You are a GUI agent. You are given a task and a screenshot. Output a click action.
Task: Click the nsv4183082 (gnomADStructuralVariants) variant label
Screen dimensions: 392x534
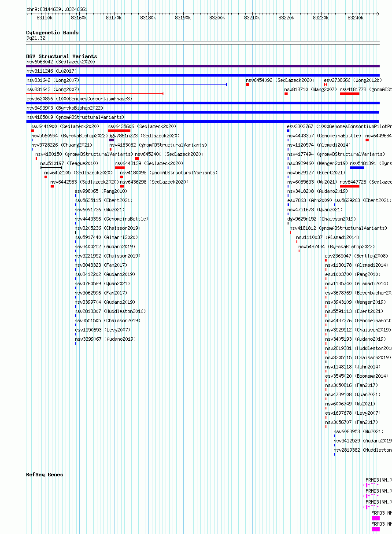pos(158,145)
